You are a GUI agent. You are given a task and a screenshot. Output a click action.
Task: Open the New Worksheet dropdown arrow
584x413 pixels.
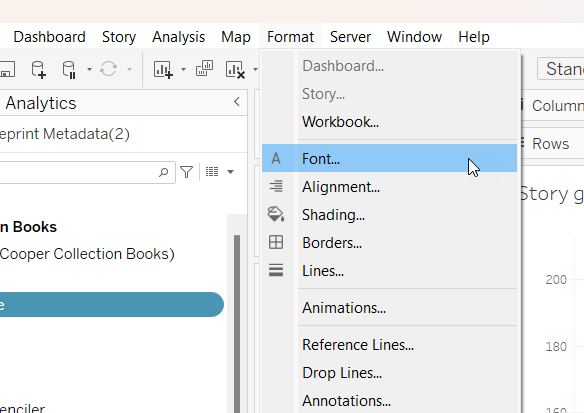[183, 69]
